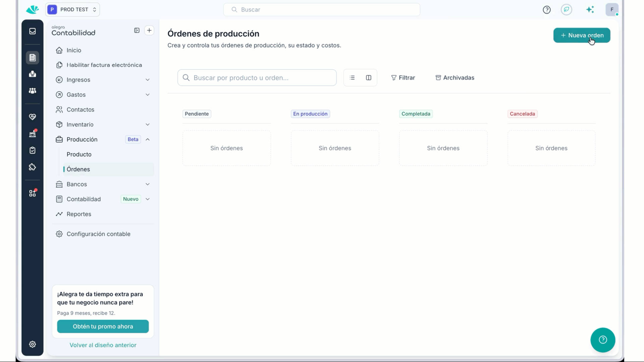This screenshot has width=644, height=362.
Task: Open Reportes in the sidebar
Action: click(x=103, y=214)
